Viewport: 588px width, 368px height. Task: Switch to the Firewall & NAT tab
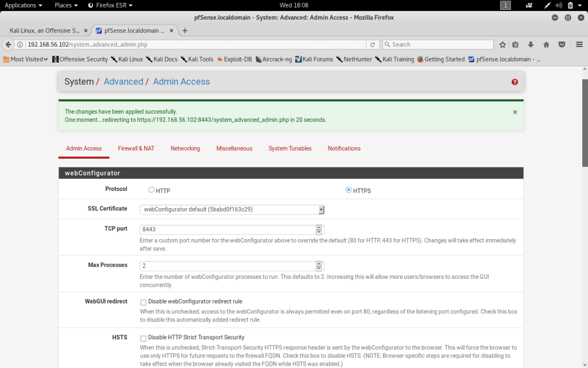136,148
